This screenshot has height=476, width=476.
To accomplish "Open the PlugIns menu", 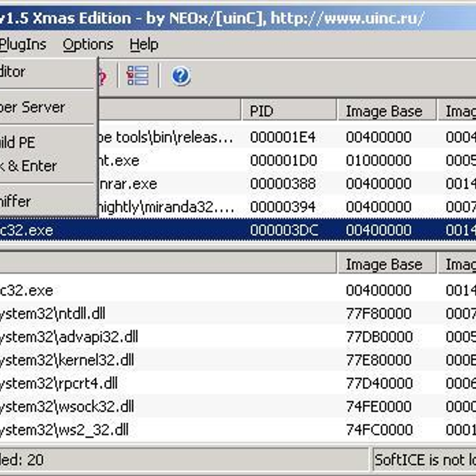I will (23, 44).
